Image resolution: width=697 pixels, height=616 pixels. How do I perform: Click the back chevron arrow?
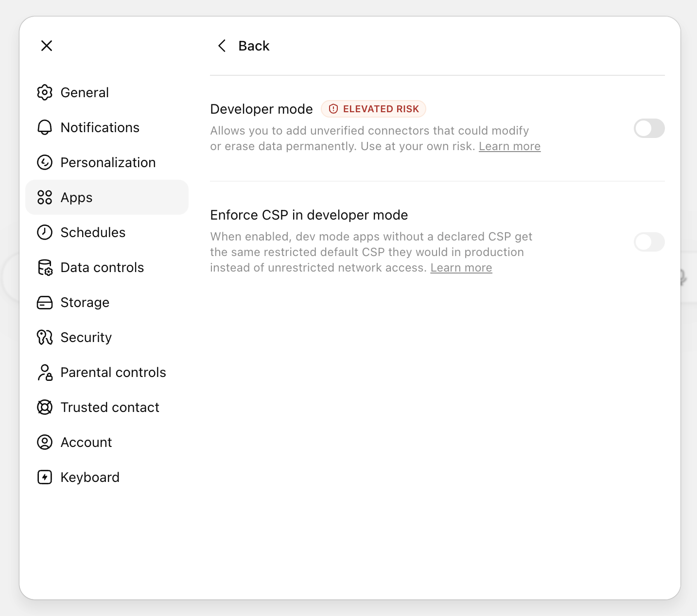(x=222, y=46)
